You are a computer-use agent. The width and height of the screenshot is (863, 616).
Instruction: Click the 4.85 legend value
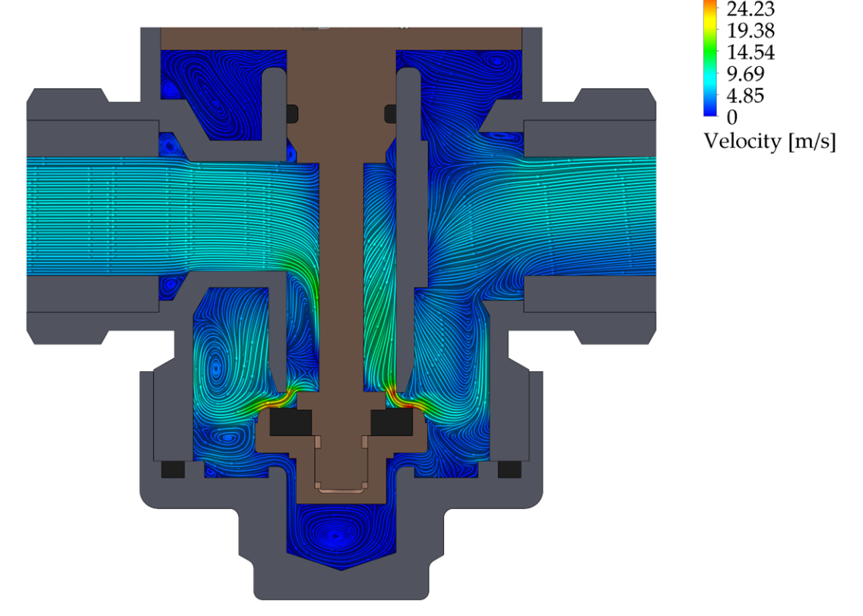point(746,96)
